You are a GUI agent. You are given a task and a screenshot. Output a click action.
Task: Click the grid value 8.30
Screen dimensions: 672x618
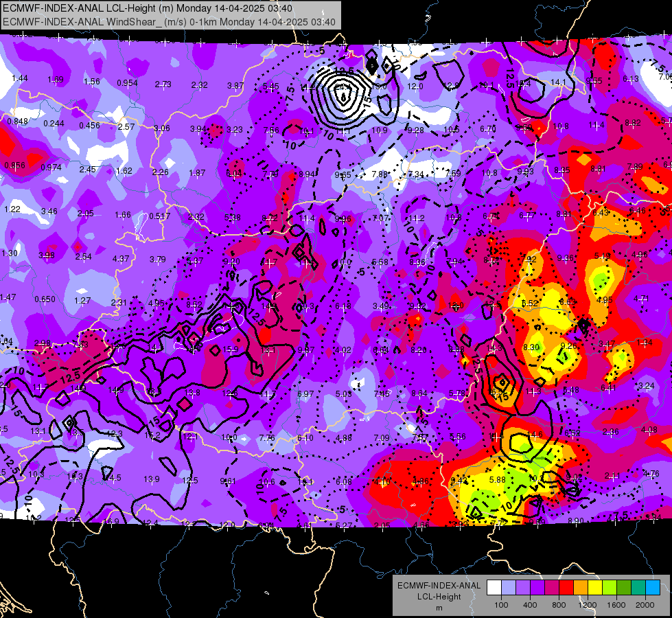pos(531,347)
